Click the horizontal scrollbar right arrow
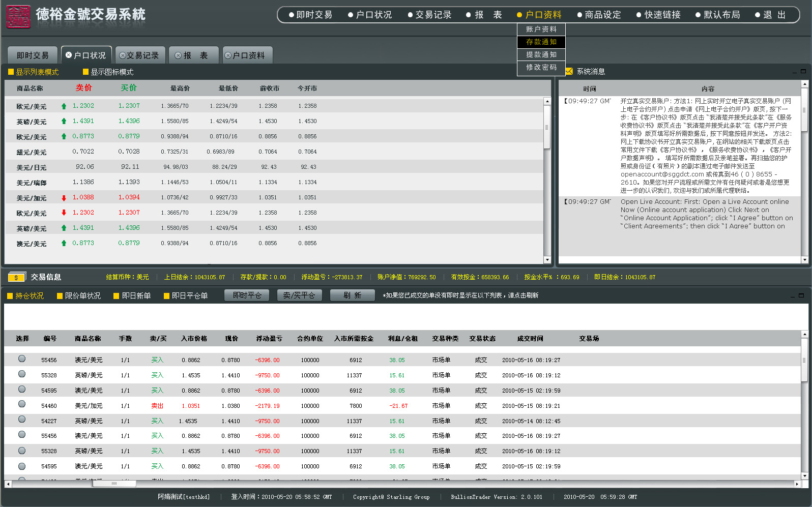The height and width of the screenshot is (507, 812). (797, 484)
